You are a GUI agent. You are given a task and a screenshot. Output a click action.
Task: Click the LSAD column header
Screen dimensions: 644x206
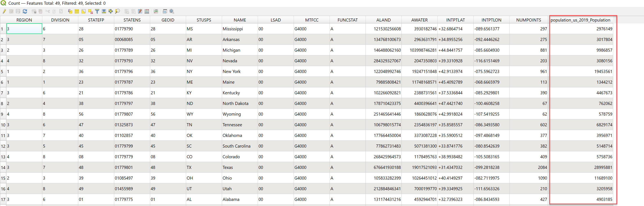tap(276, 20)
